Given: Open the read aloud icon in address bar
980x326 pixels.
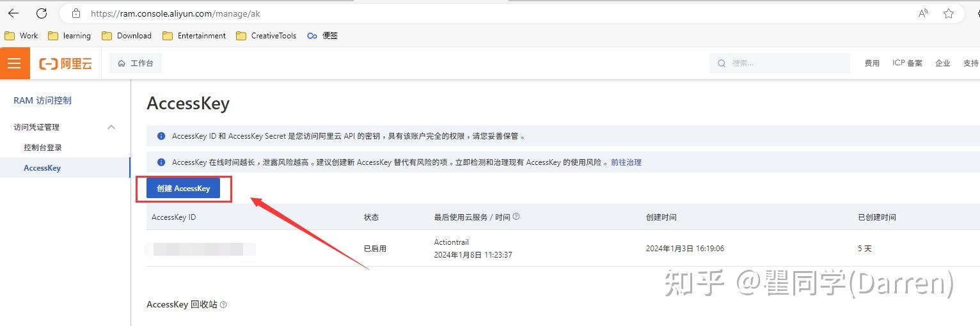Looking at the screenshot, I should pos(923,13).
